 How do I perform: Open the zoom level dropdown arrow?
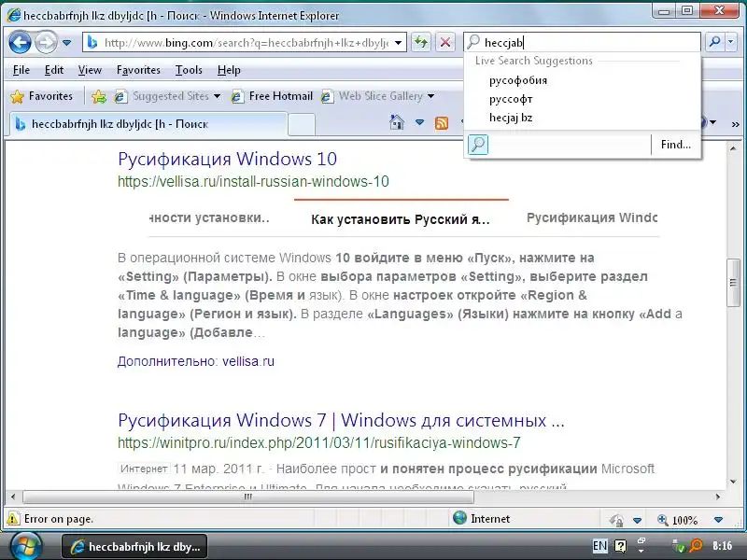point(718,520)
